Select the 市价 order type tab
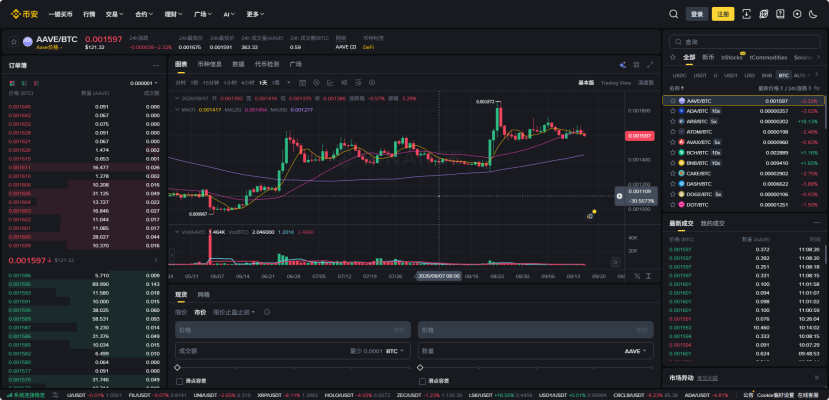The height and width of the screenshot is (400, 829). click(x=200, y=312)
